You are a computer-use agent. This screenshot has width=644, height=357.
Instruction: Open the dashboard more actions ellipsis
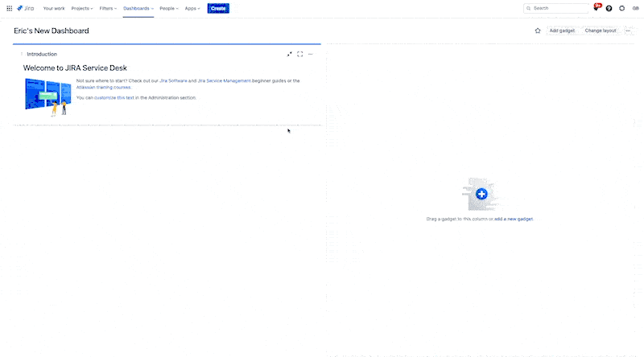(x=629, y=31)
